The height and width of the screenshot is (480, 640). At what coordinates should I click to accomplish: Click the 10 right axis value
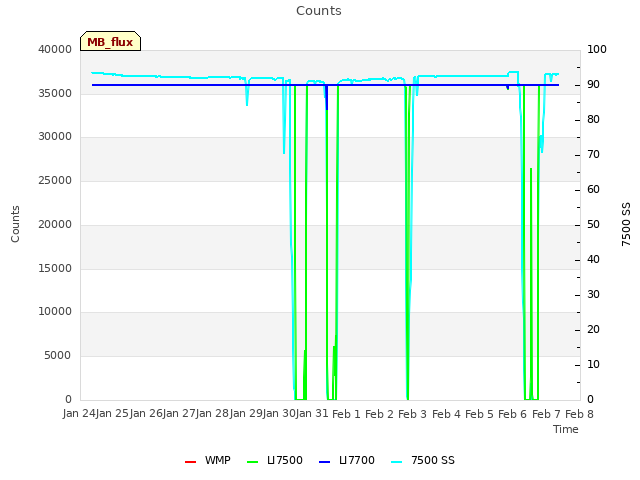point(593,364)
